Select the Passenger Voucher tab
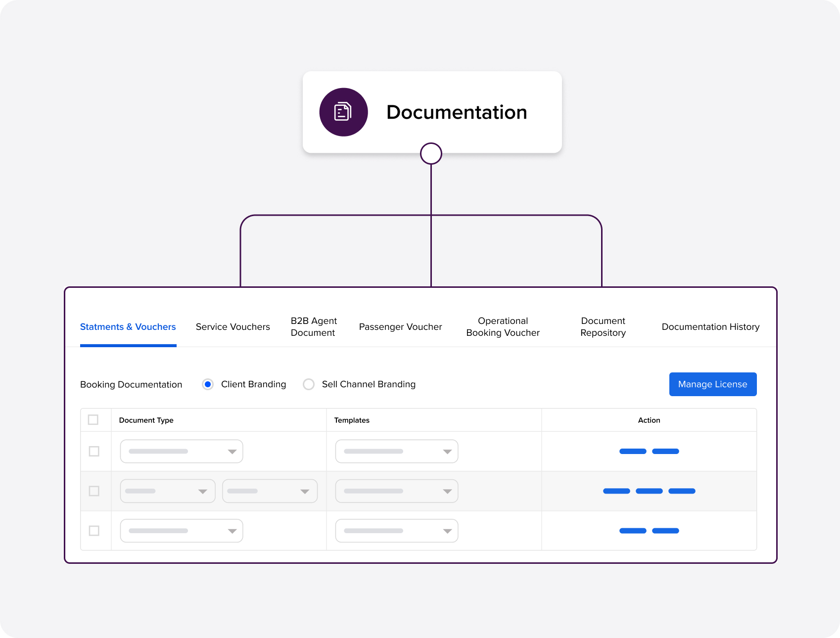840x638 pixels. (x=401, y=327)
